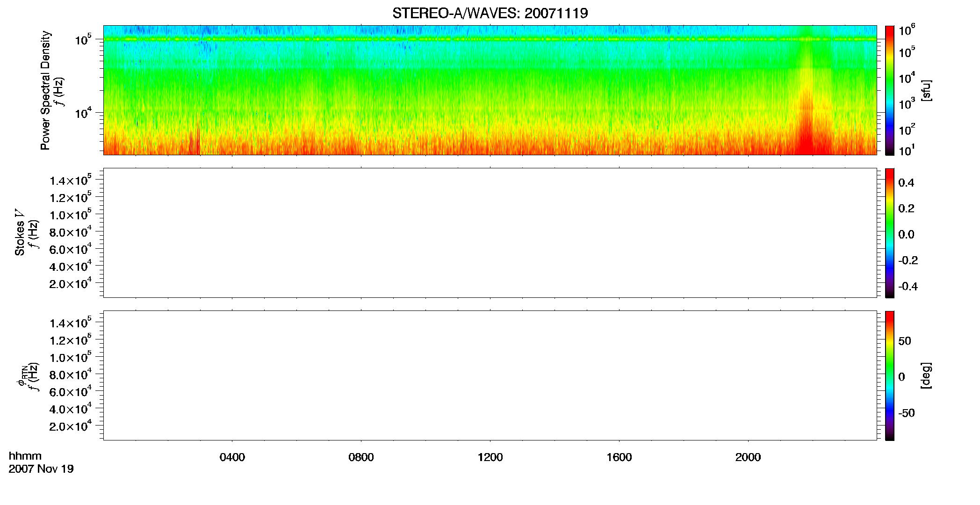This screenshot has width=980, height=505.
Task: Click the [sfu] units label
Action: click(x=926, y=90)
